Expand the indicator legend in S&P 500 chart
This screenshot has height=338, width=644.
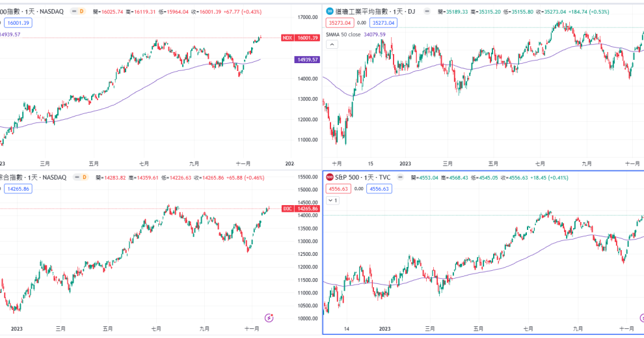(332, 201)
